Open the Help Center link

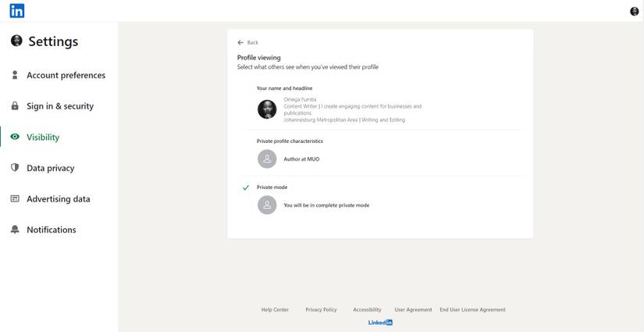coord(275,309)
